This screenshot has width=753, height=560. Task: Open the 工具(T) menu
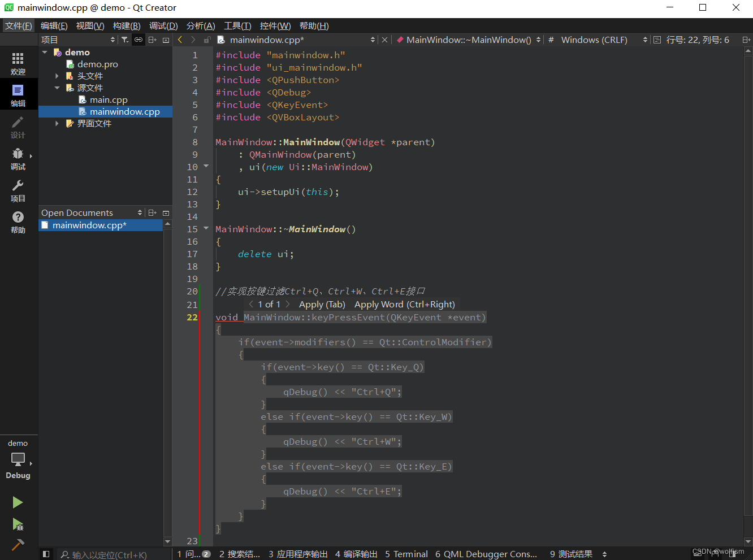237,26
